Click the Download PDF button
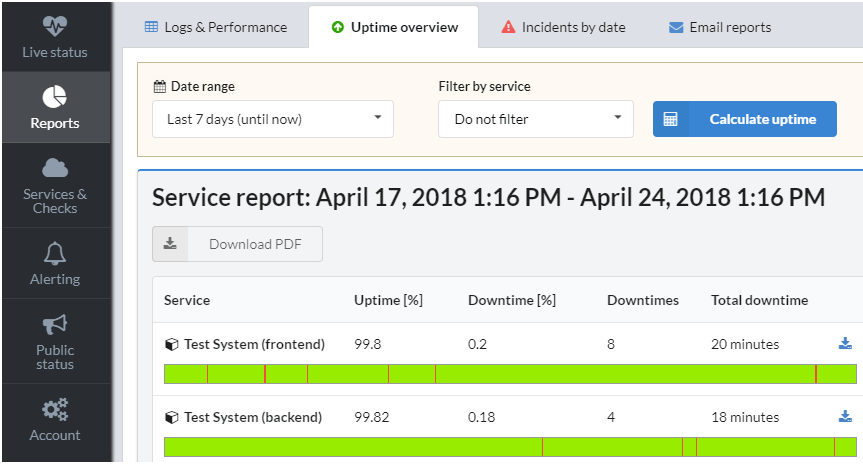The image size is (863, 464). coord(238,244)
